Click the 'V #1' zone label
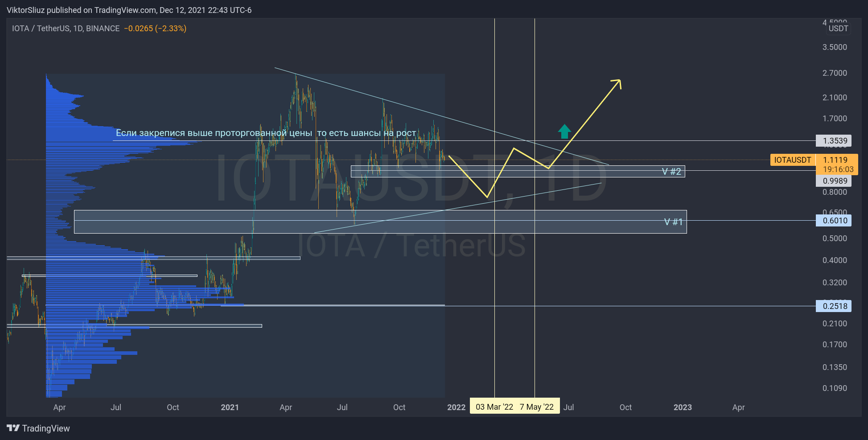This screenshot has height=440, width=868. pyautogui.click(x=673, y=222)
